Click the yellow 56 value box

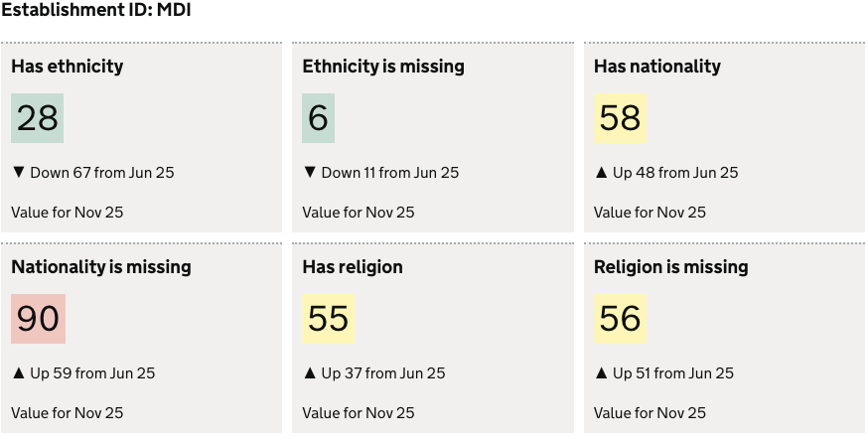(x=621, y=319)
